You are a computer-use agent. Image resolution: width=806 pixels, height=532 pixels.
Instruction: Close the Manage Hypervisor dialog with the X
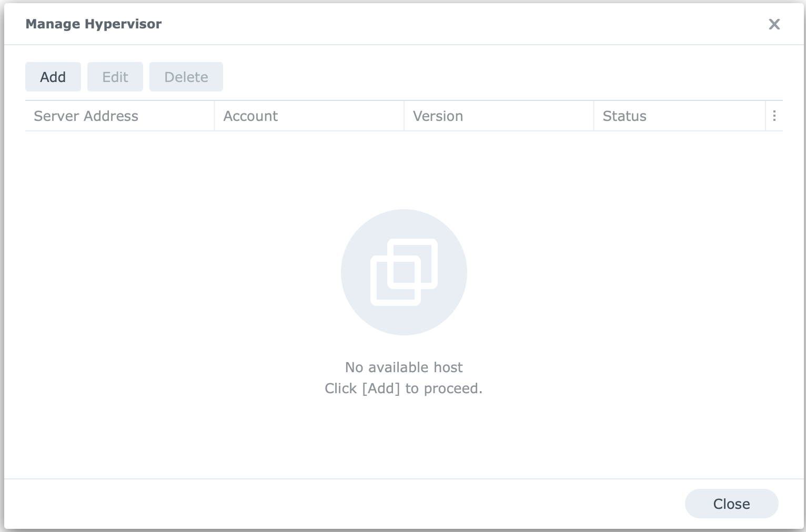point(774,24)
